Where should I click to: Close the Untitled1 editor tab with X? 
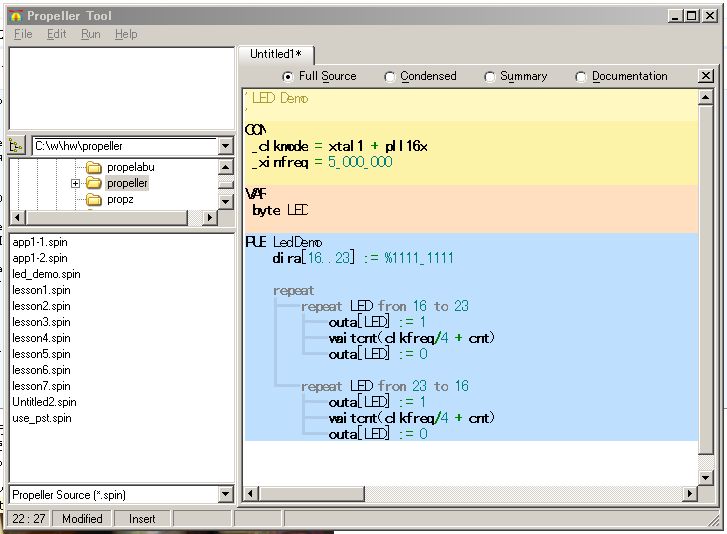click(x=706, y=76)
